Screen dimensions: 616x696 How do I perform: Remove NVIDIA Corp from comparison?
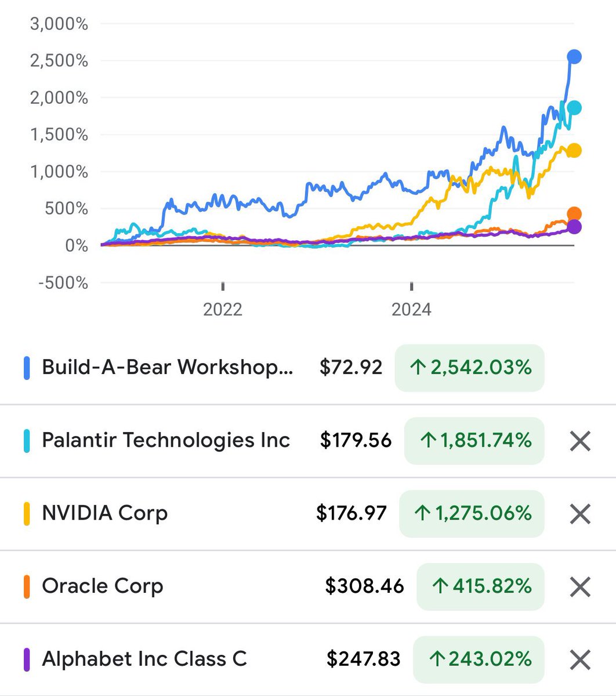(x=580, y=514)
